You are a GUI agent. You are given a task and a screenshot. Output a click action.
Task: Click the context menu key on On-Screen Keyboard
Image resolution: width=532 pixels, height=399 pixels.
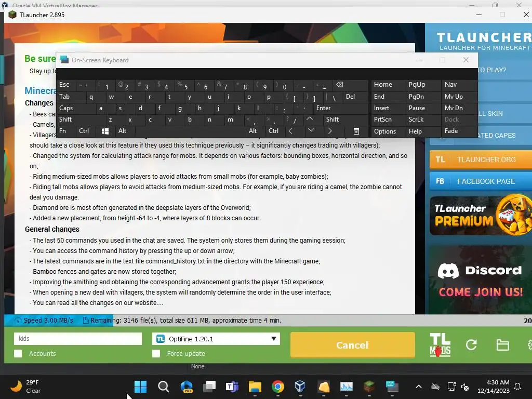(x=356, y=131)
